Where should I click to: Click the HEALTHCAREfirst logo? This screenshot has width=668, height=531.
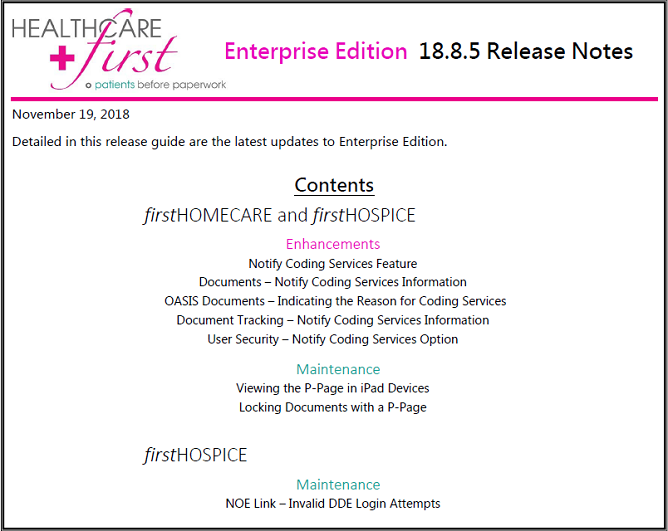pyautogui.click(x=118, y=49)
